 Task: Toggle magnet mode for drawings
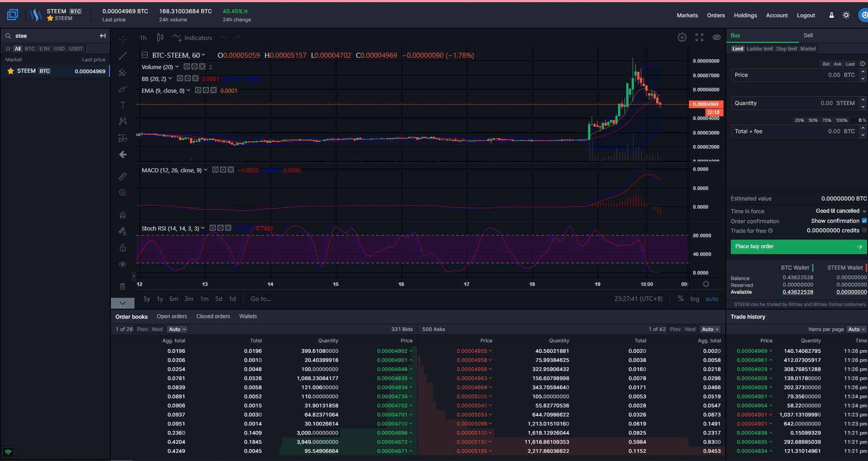click(123, 215)
